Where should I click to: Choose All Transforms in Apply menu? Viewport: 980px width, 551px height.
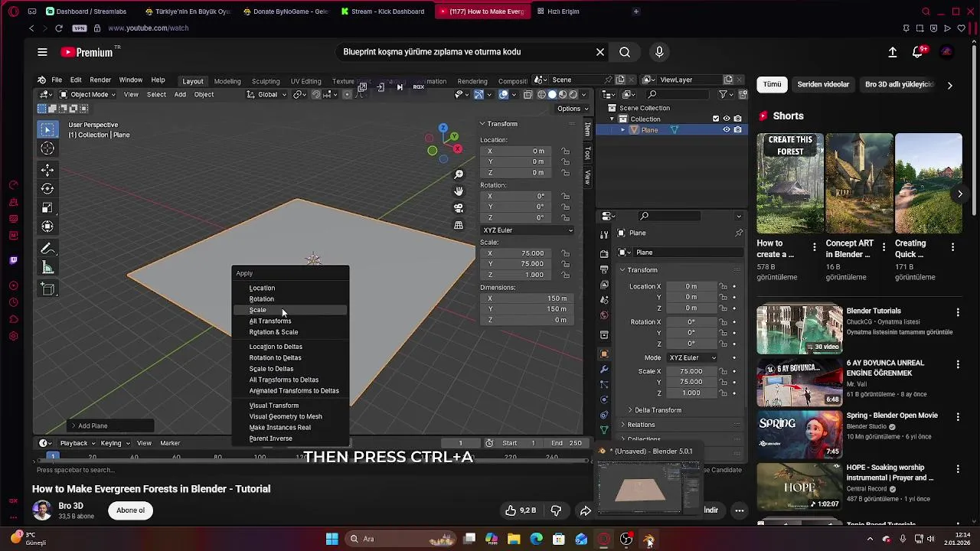pyautogui.click(x=290, y=321)
